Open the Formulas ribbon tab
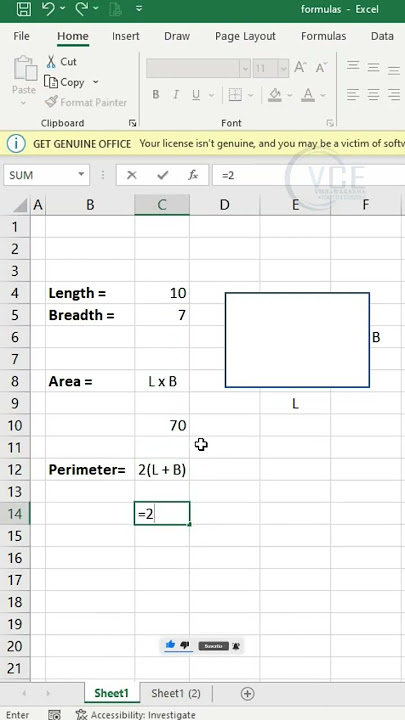405x720 pixels. pos(323,36)
